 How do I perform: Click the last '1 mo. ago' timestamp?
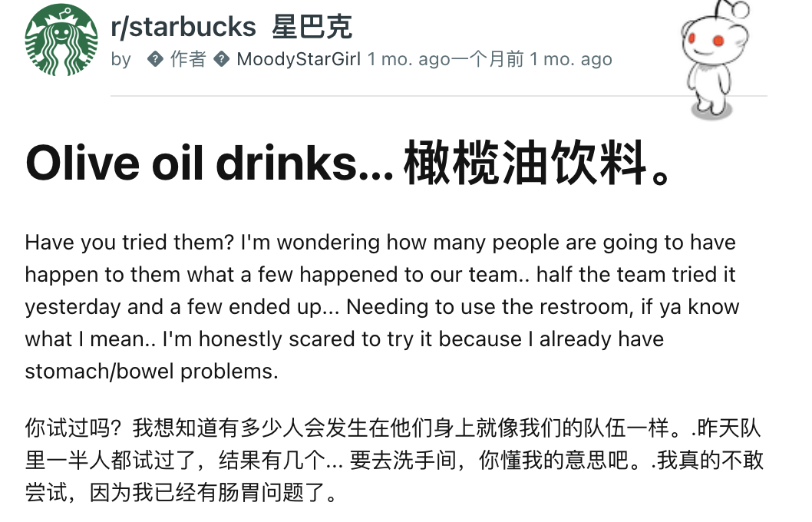point(570,59)
